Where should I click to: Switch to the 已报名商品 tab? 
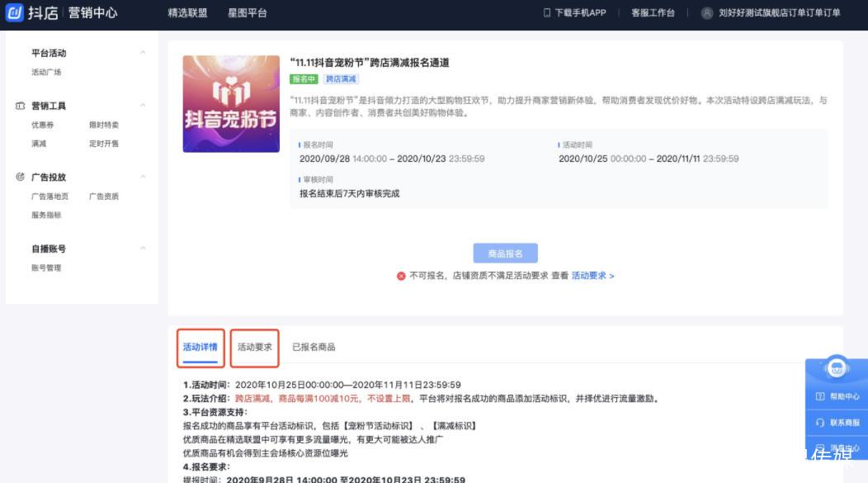(314, 347)
